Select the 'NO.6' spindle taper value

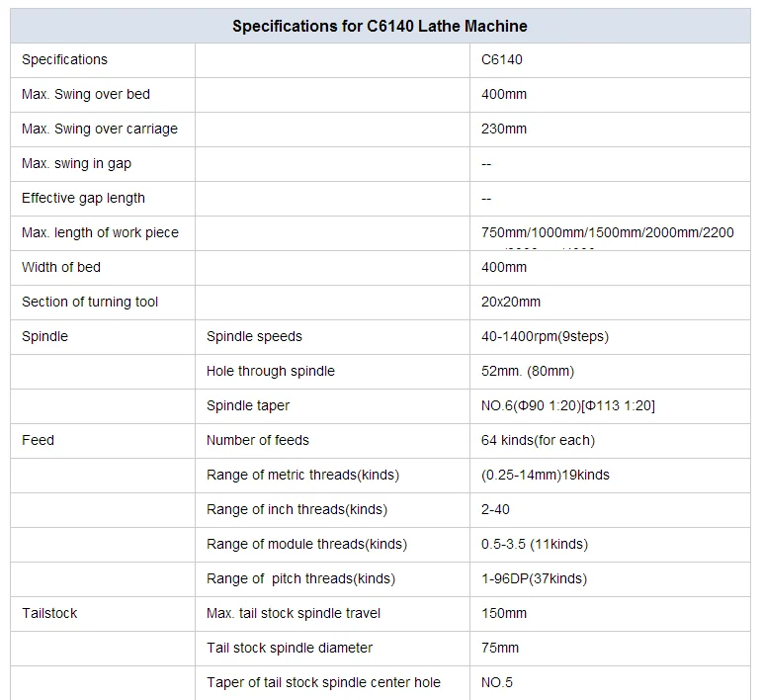click(568, 405)
